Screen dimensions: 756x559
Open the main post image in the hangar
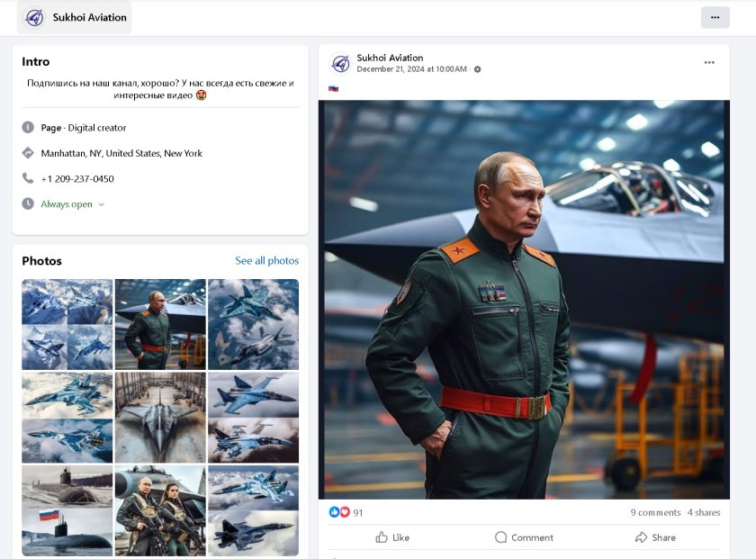coord(524,299)
